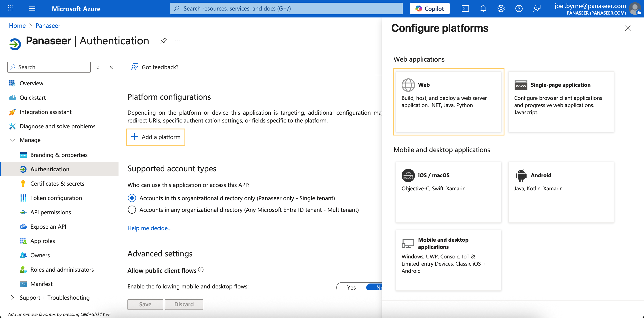Image resolution: width=644 pixels, height=318 pixels.
Task: Click the Token configuration icon
Action: pos(23,198)
